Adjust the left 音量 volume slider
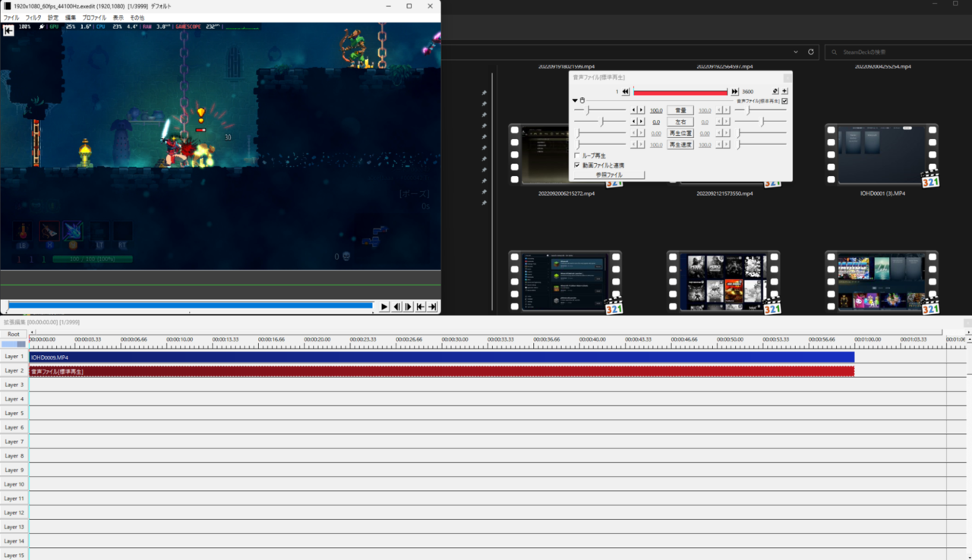972x560 pixels. [600, 111]
